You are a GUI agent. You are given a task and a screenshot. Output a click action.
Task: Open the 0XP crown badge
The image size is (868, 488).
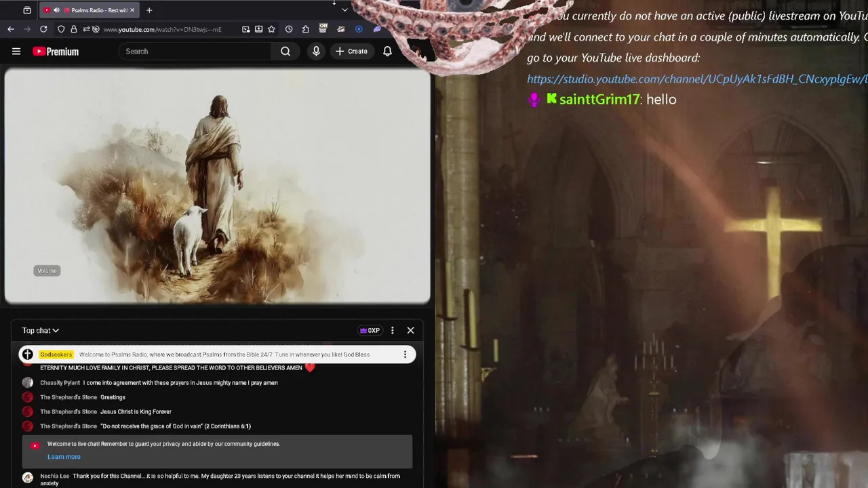click(370, 331)
